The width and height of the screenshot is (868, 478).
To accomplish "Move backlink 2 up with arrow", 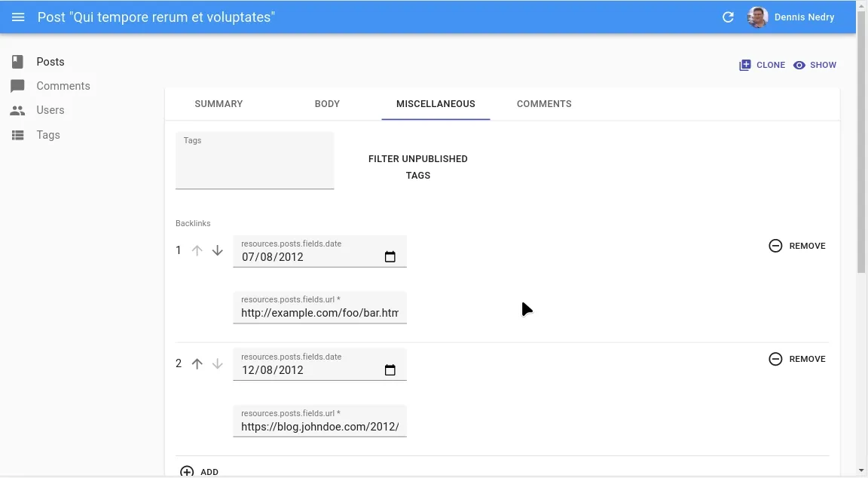I will point(197,363).
